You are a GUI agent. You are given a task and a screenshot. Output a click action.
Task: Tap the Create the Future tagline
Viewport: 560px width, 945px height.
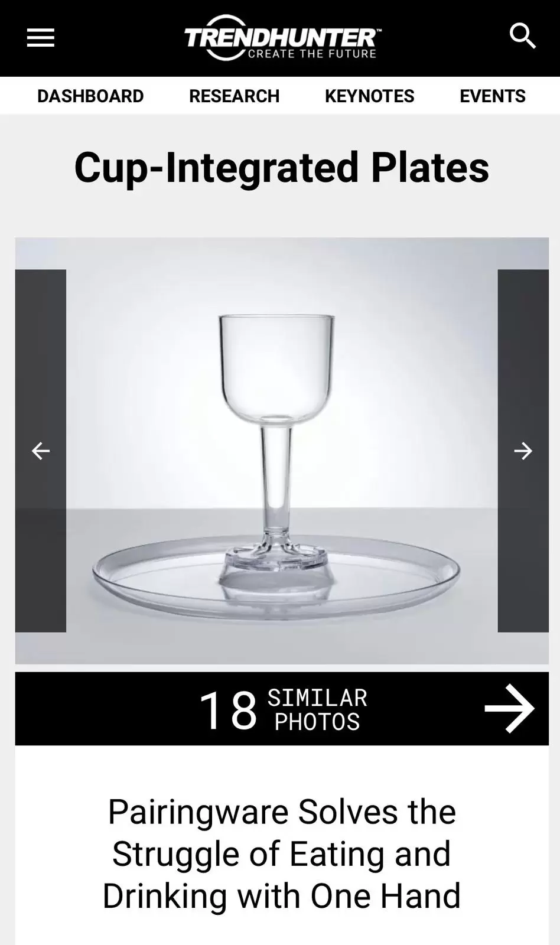tap(312, 54)
